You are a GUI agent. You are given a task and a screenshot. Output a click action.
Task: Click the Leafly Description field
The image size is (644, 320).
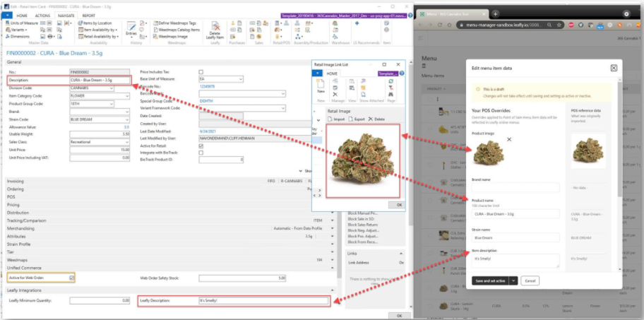[x=263, y=301]
